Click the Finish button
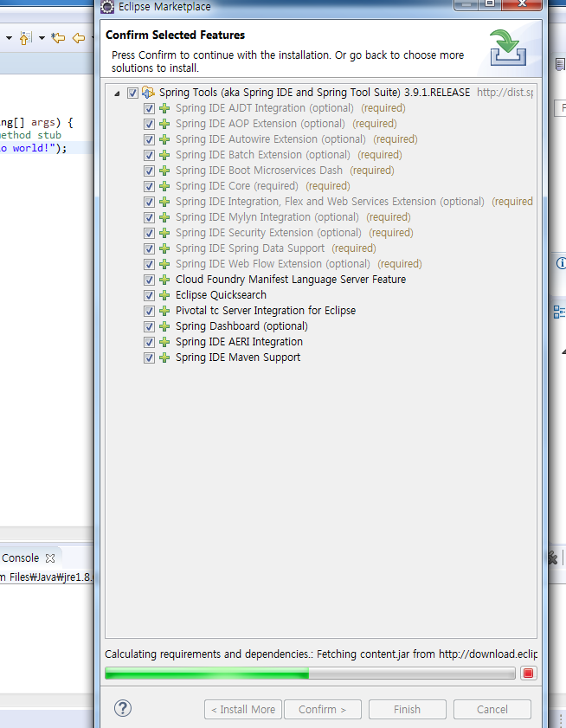This screenshot has height=728, width=566. point(408,710)
